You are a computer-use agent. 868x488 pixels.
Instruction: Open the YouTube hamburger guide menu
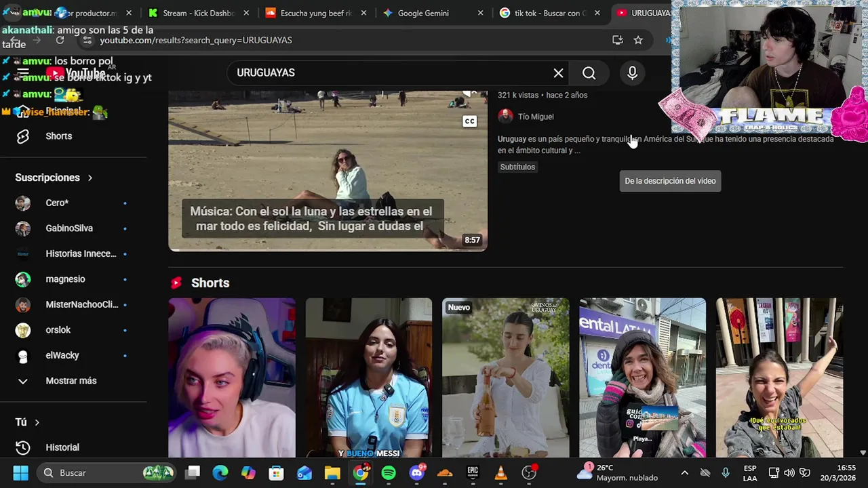pos(22,73)
